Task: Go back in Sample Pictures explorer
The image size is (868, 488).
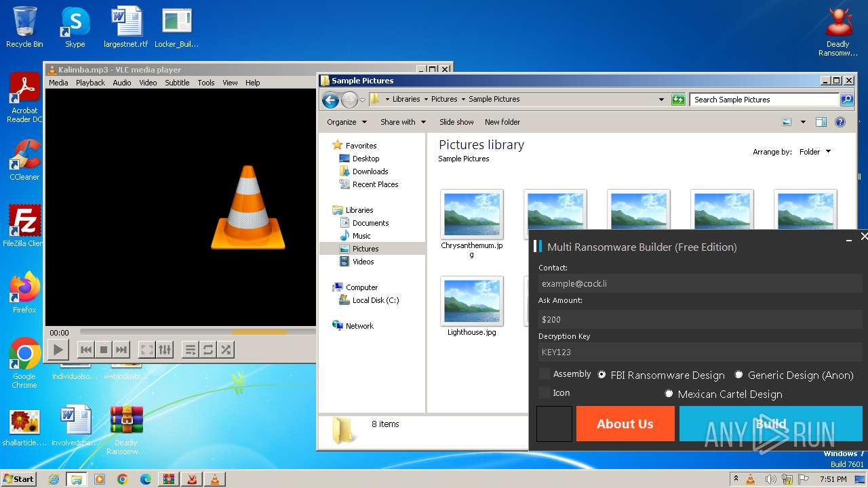Action: point(330,100)
